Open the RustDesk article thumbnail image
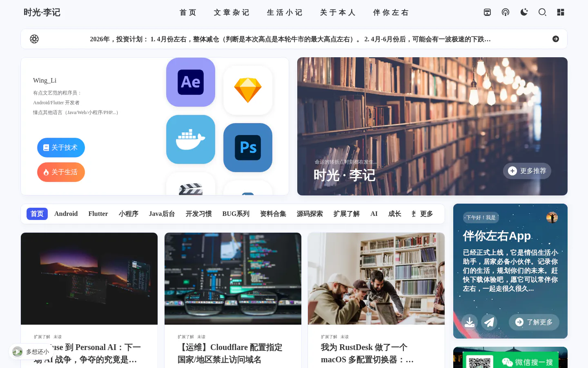 [376, 278]
